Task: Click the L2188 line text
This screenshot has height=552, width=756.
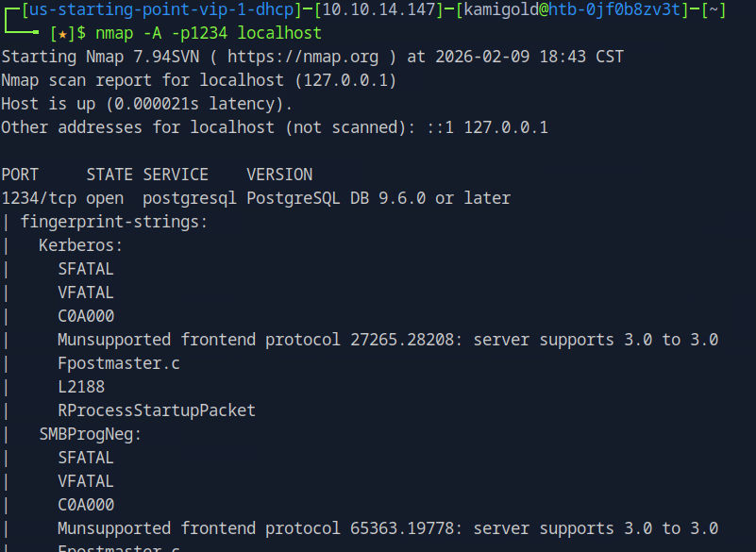Action: (x=81, y=387)
